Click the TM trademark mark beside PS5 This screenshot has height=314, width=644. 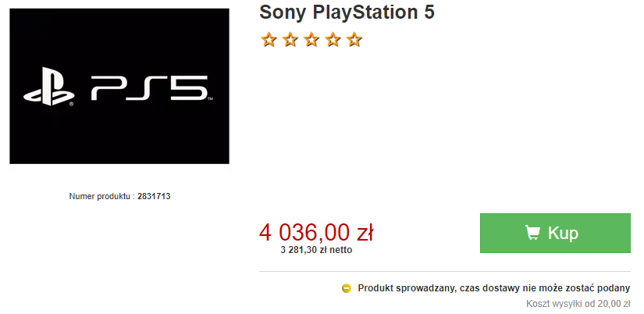pos(210,99)
